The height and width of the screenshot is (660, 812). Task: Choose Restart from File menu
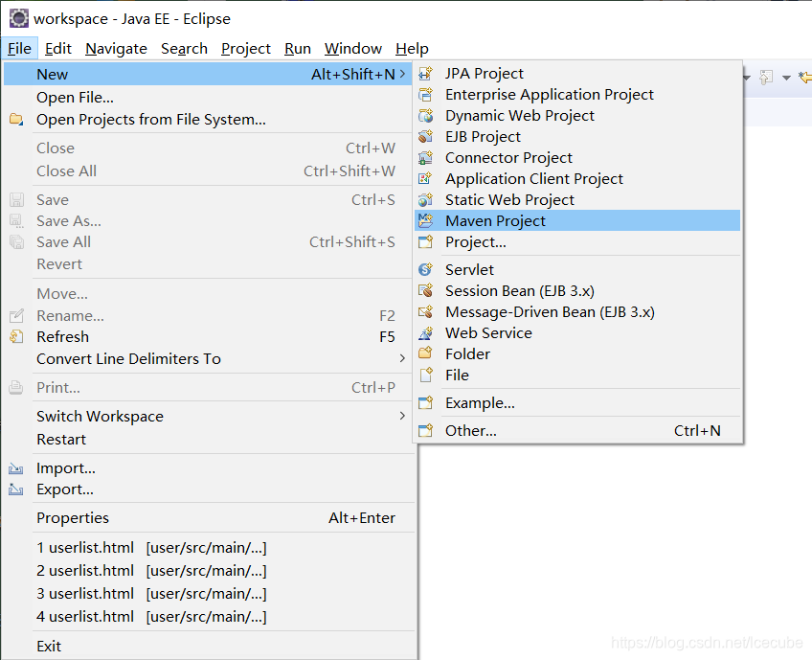208,440
